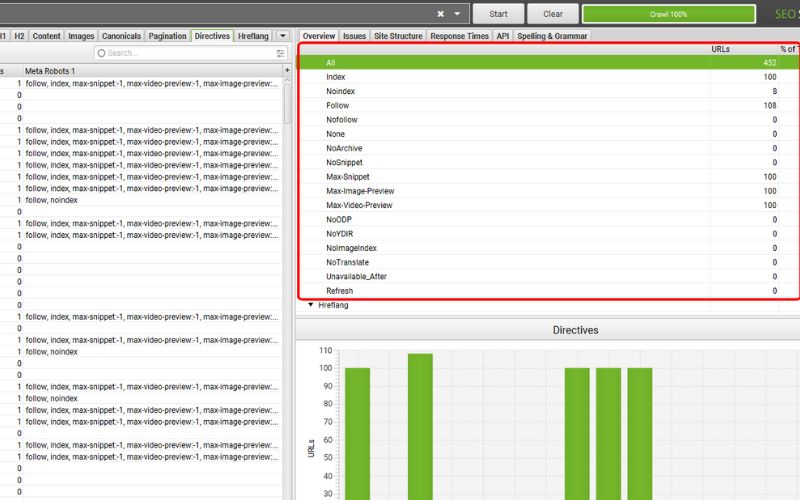Viewport: 800px width, 500px height.
Task: Click the 108 Follow count cell
Action: 769,106
